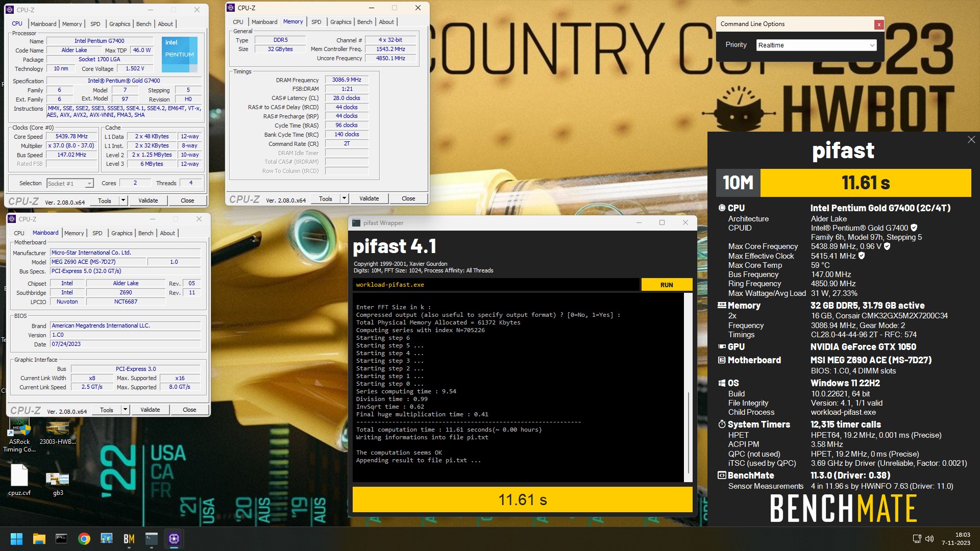Click the Multiplier value x 37.0 (8.0 - 37.0)
This screenshot has height=551, width=980.
tap(71, 146)
